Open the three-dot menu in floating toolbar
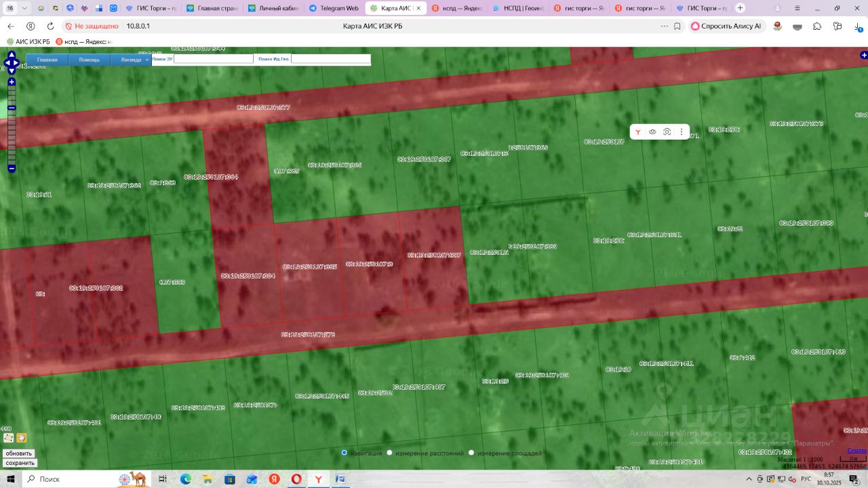Screen dimensions: 868x488 point(682,132)
